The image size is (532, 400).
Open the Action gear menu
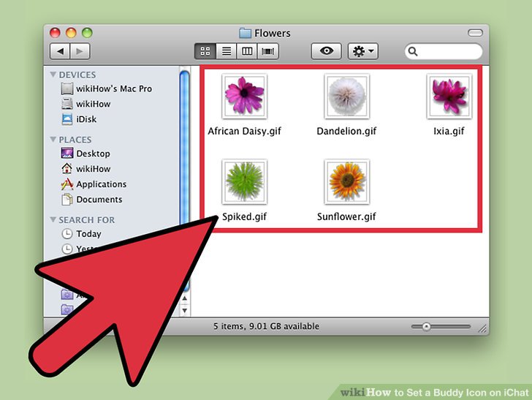362,51
